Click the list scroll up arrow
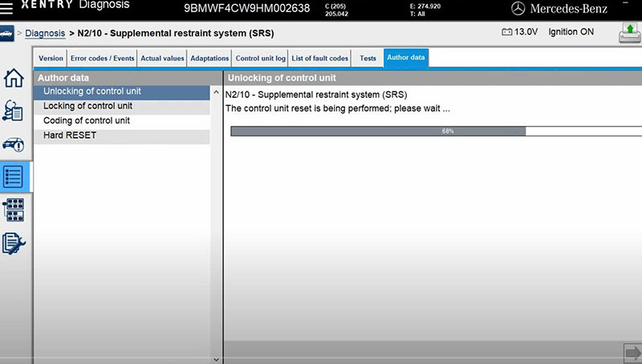The height and width of the screenshot is (364, 642). click(x=216, y=92)
